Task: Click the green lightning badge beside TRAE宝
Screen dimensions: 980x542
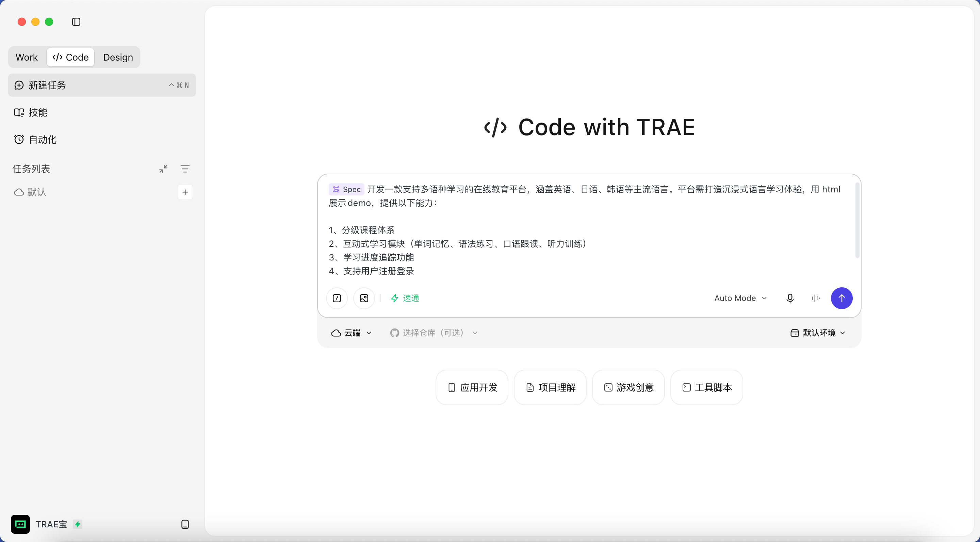Action: point(78,524)
